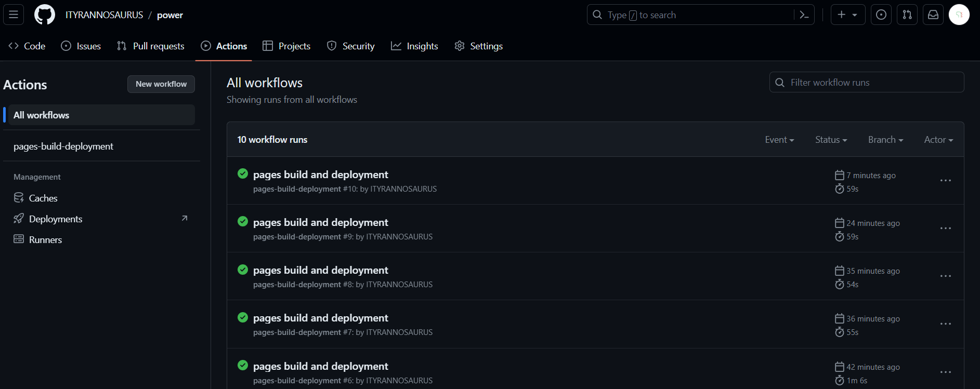Viewport: 980px width, 389px height.
Task: Click calendar icon beside 7 minutes ago
Action: coord(840,175)
